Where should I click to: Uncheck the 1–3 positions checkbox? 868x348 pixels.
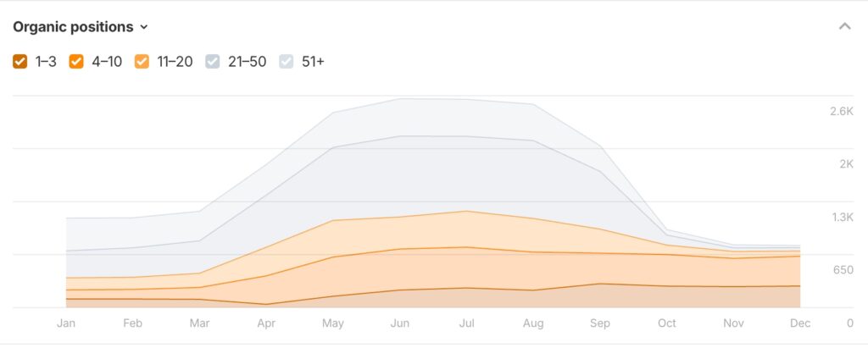pos(20,62)
